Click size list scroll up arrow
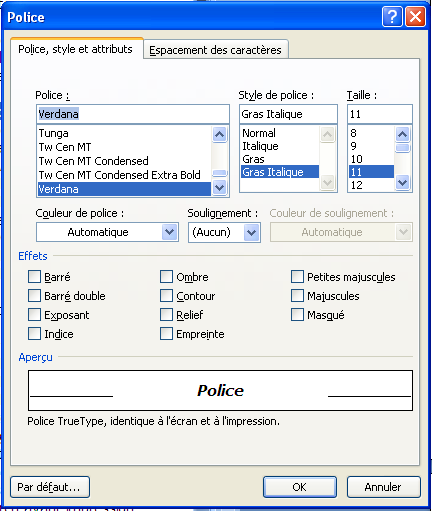This screenshot has height=511, width=432. (x=403, y=134)
